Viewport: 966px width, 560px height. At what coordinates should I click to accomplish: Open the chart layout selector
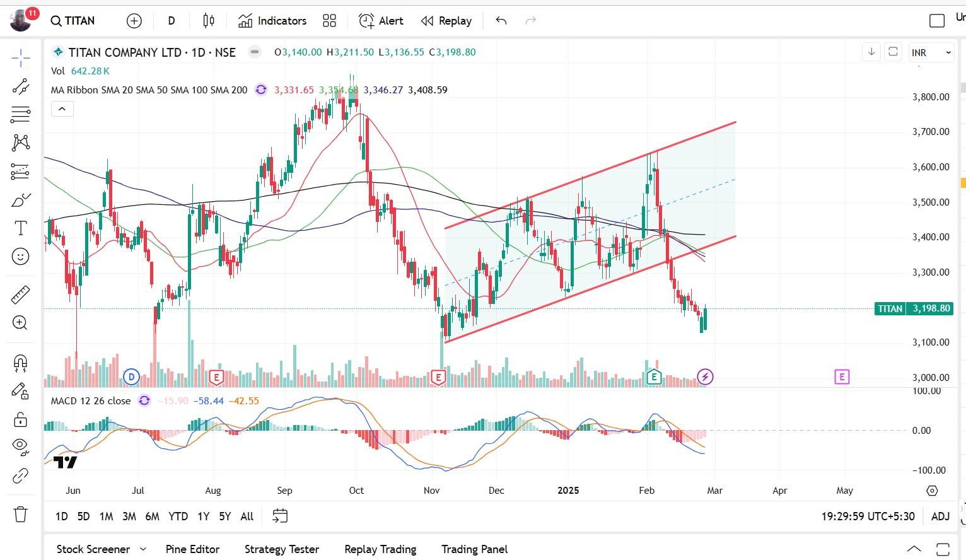click(937, 21)
